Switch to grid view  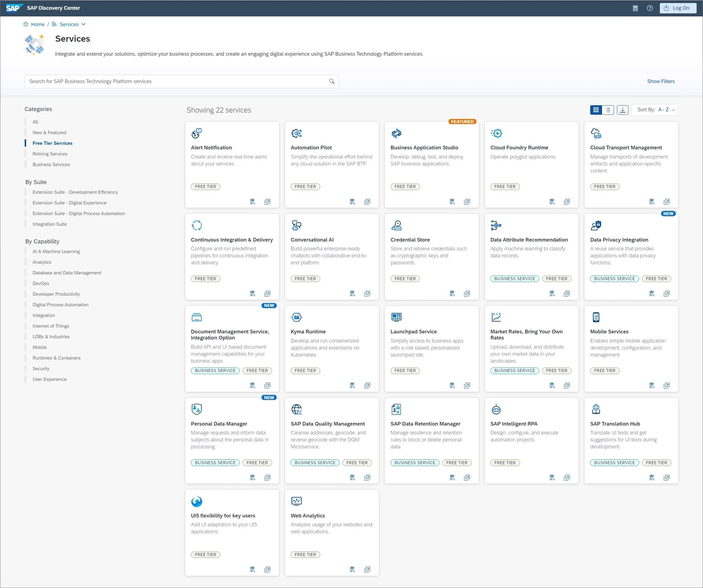coord(596,110)
